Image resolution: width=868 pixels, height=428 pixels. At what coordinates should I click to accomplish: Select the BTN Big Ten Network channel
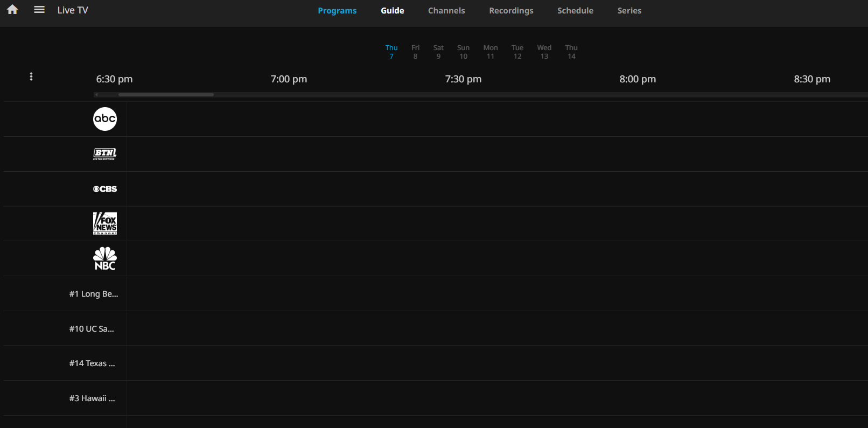(x=105, y=154)
